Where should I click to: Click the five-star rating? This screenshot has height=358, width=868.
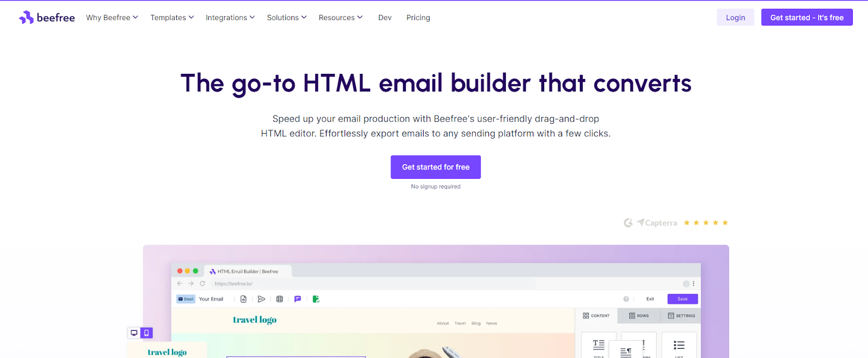(706, 223)
